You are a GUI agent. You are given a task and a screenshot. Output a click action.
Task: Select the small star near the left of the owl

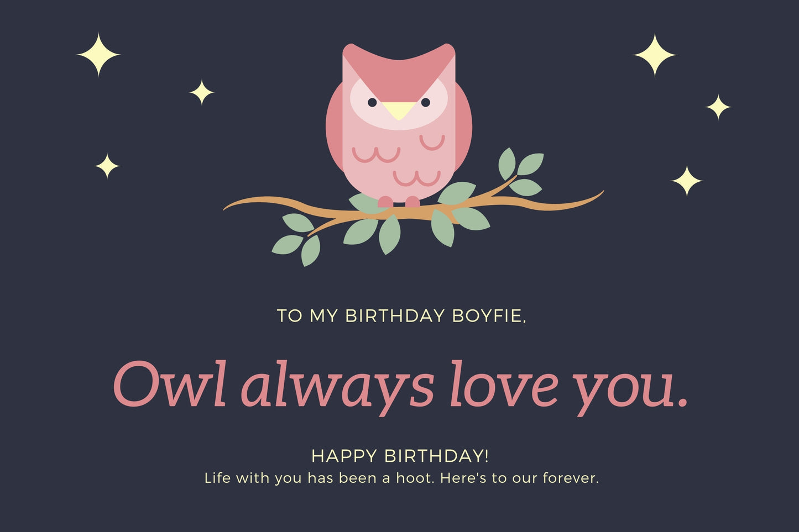click(x=202, y=92)
